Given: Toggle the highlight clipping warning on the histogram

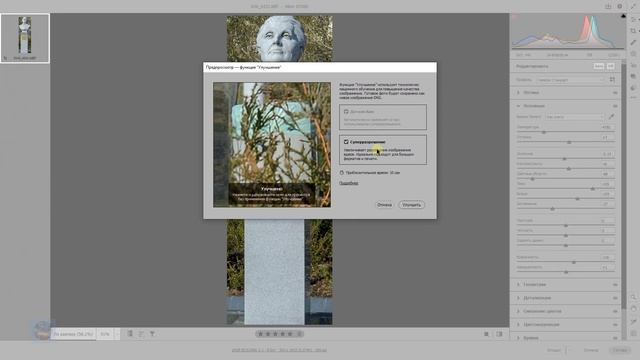Looking at the screenshot, I should click(623, 16).
